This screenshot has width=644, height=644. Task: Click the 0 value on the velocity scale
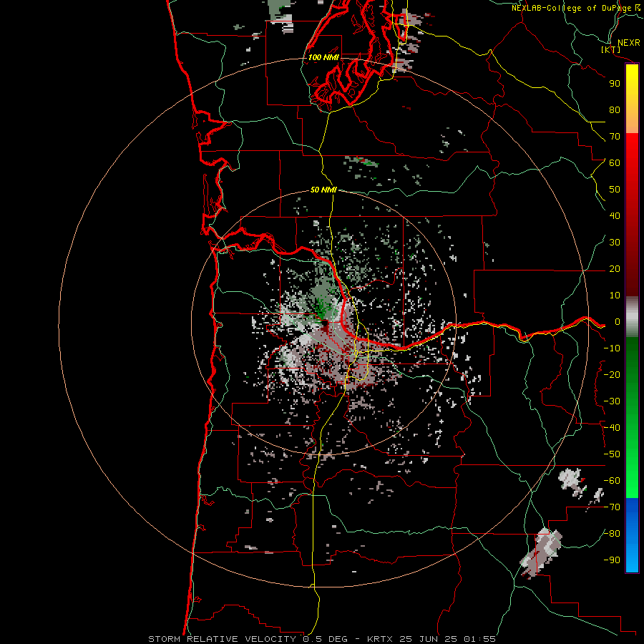pos(617,322)
